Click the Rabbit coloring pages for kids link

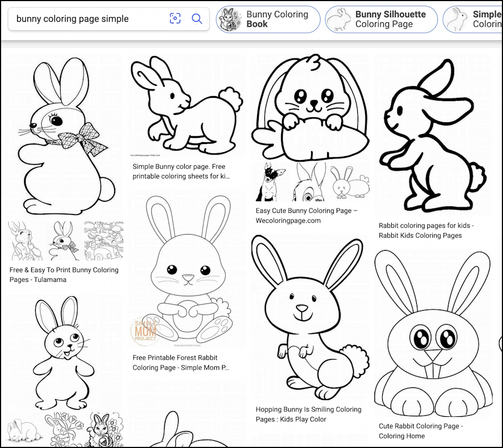(x=426, y=231)
